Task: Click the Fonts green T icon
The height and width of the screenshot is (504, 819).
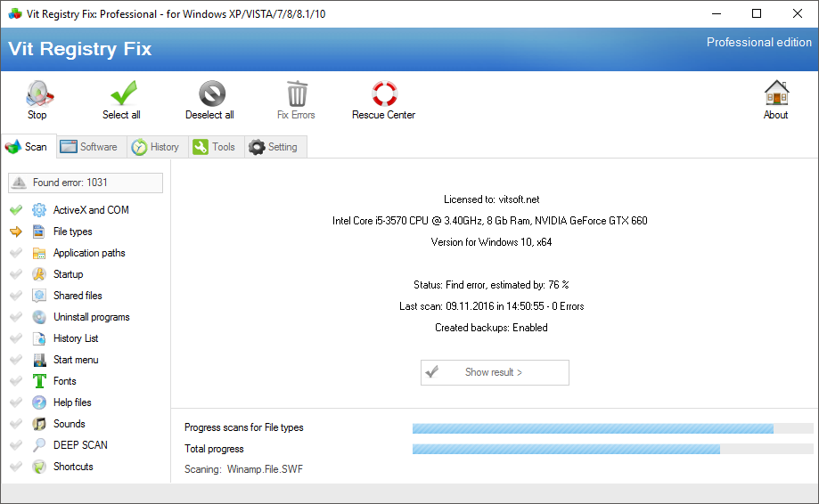Action: tap(39, 381)
